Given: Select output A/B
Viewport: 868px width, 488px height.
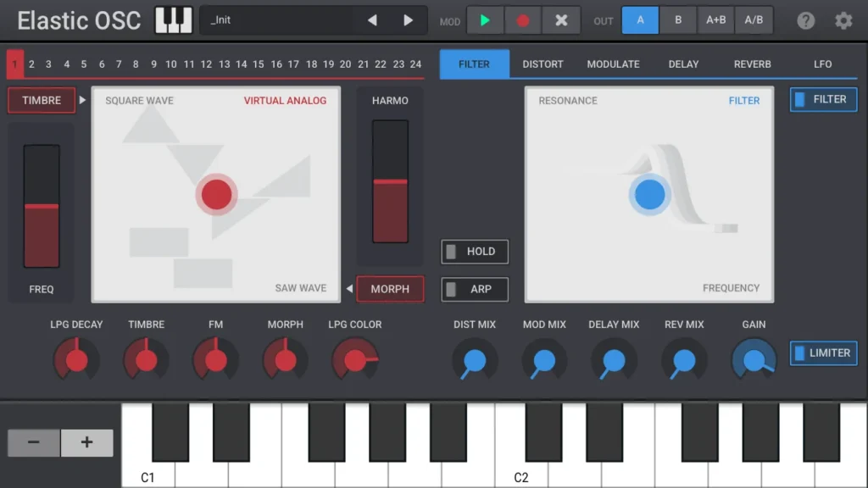Looking at the screenshot, I should 754,20.
